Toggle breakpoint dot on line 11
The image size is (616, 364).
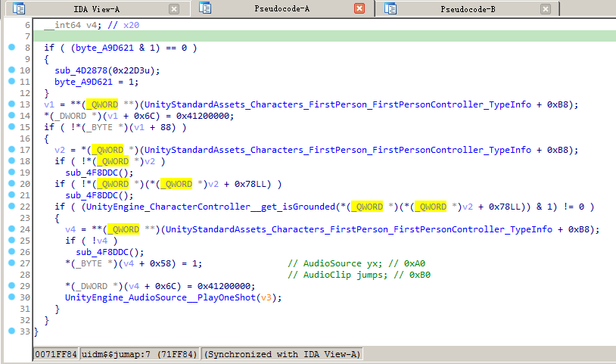pyautogui.click(x=12, y=81)
